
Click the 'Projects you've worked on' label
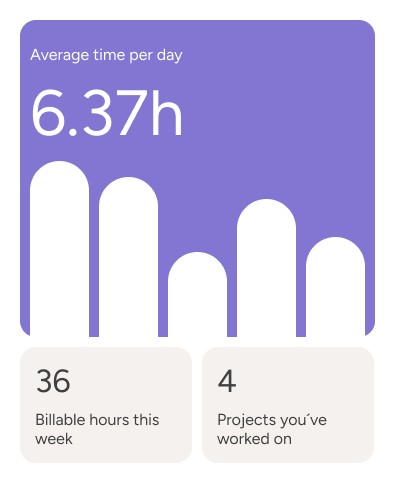point(272,429)
